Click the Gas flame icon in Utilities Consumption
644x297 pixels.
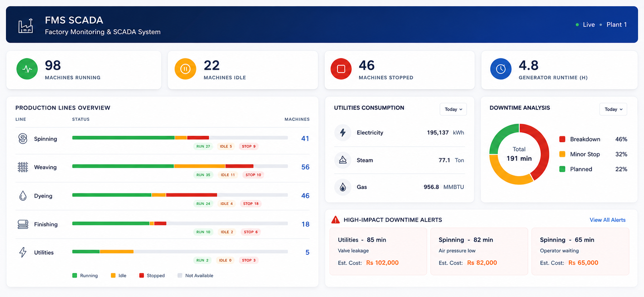click(x=343, y=187)
